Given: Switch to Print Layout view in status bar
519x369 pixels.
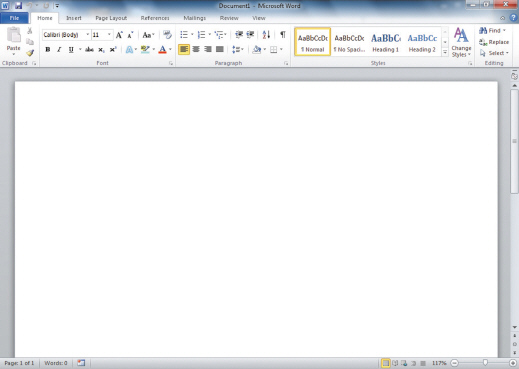Looking at the screenshot, I should 385,363.
